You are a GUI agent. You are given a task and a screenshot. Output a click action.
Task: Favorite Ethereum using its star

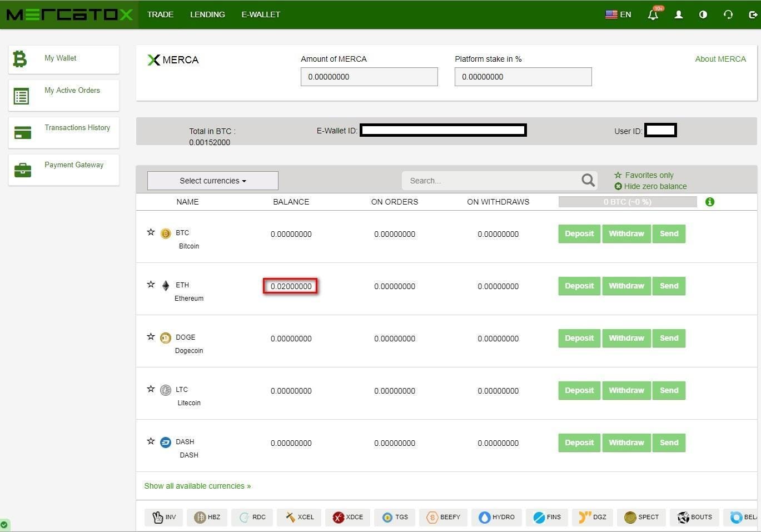click(151, 284)
